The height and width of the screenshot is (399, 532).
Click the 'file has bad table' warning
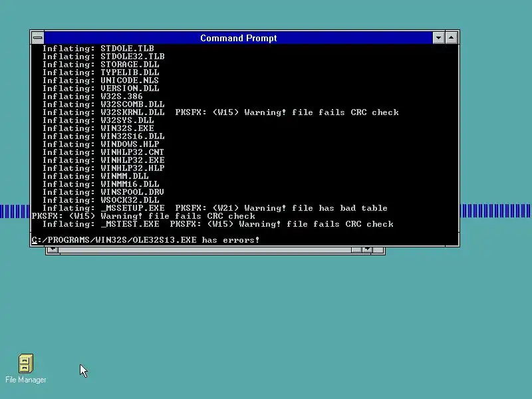coord(340,208)
